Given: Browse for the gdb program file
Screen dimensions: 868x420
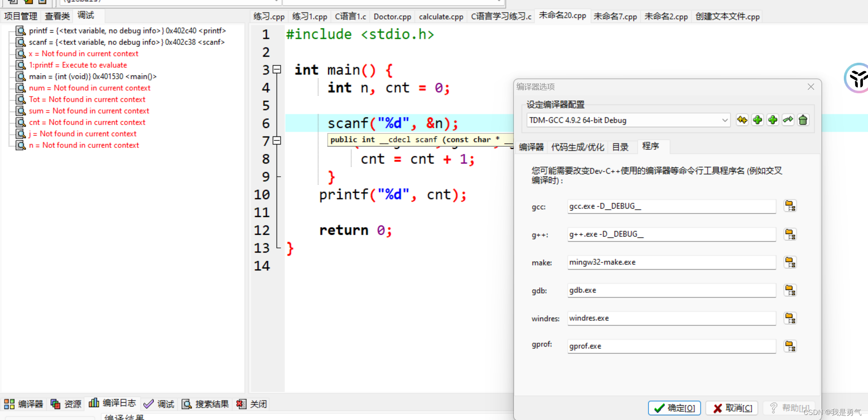Looking at the screenshot, I should pos(790,290).
